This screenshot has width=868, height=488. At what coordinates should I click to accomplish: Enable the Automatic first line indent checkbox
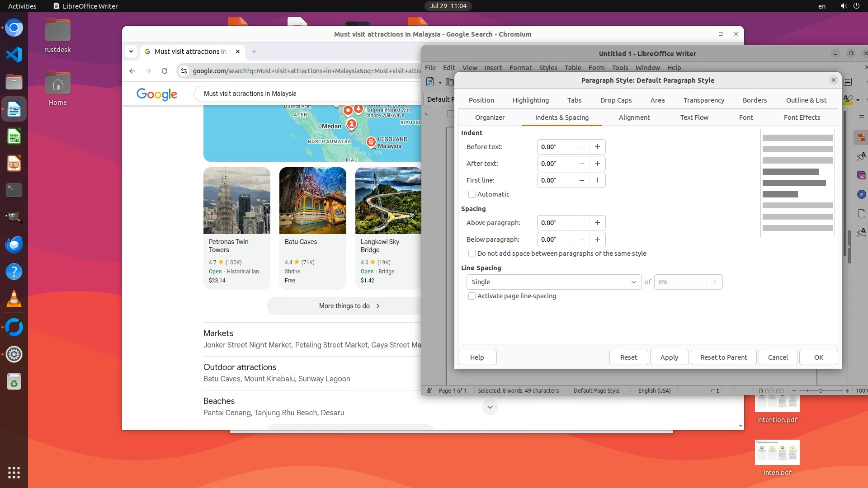point(472,194)
